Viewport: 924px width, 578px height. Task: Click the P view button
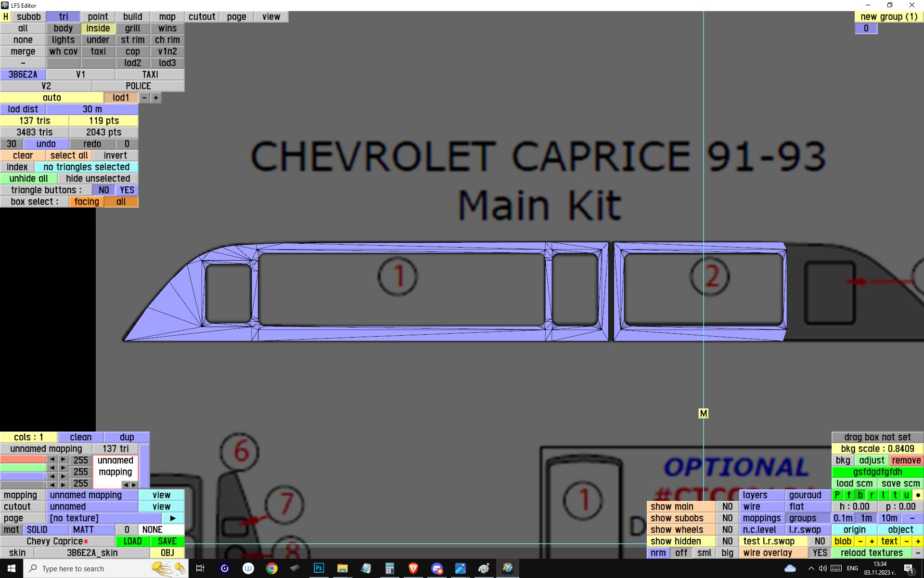[837, 495]
